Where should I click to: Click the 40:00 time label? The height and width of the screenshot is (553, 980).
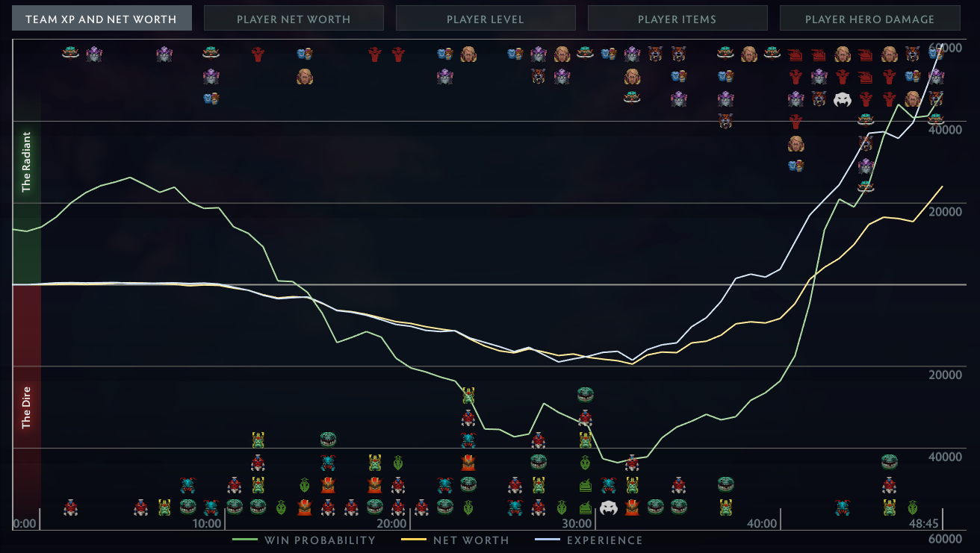click(762, 523)
